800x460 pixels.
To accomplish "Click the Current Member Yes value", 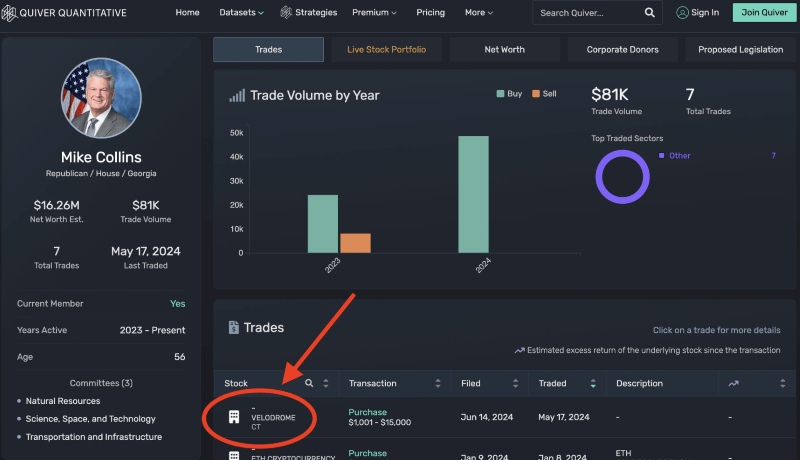I will click(178, 303).
